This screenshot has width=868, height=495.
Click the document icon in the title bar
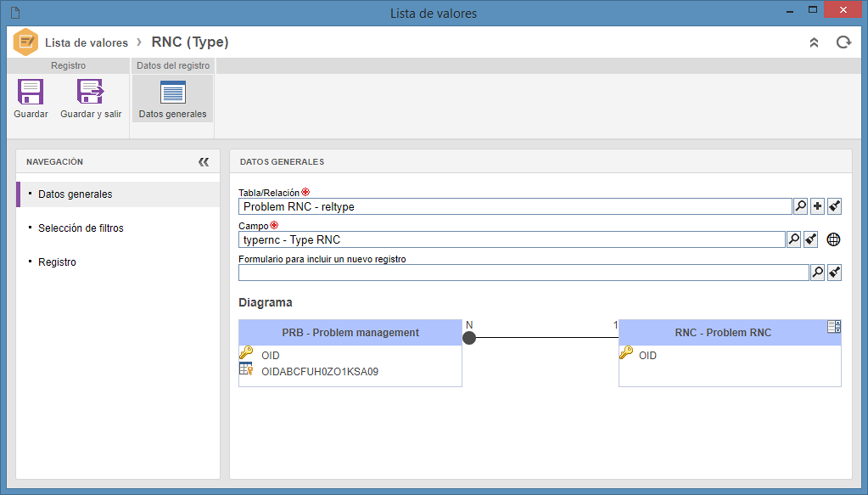tap(15, 13)
